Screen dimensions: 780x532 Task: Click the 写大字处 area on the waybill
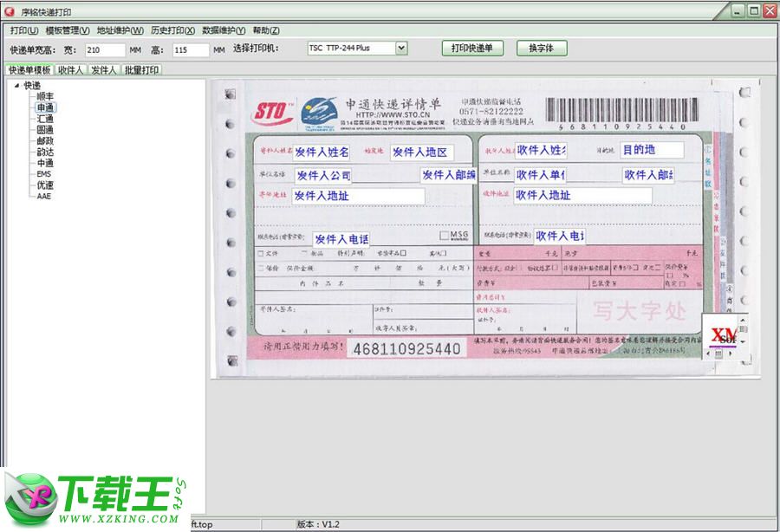[x=640, y=311]
